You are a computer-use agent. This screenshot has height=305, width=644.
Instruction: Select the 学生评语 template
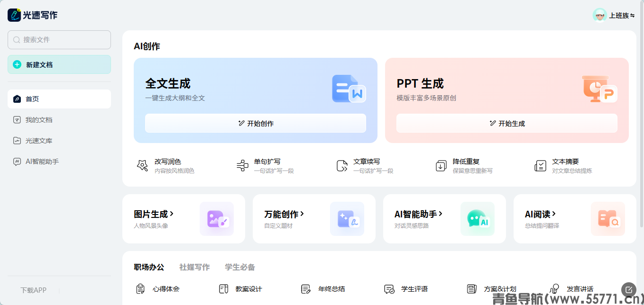406,289
